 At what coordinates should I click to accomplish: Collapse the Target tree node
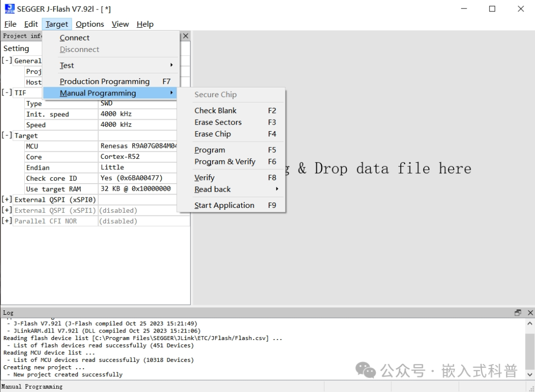7,135
